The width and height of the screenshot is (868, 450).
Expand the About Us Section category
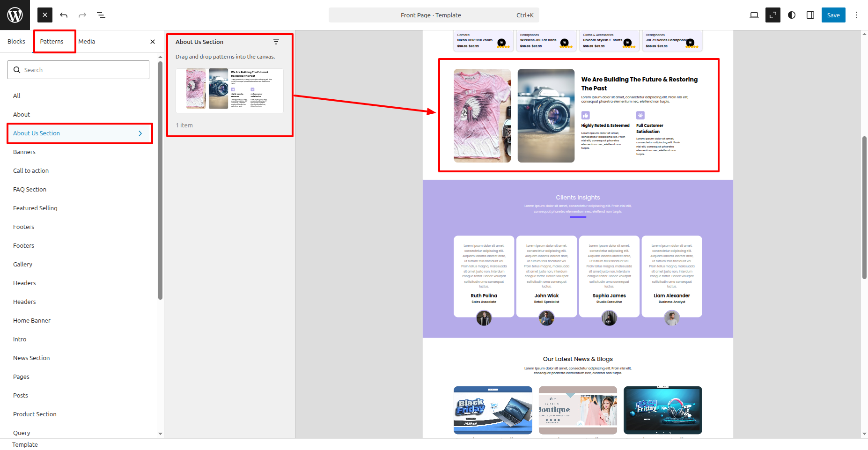(x=79, y=133)
